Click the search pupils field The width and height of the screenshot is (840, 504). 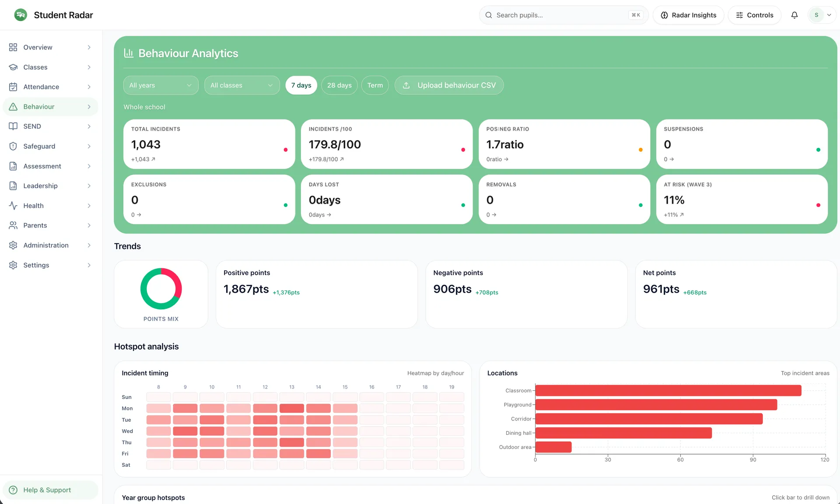tap(563, 15)
